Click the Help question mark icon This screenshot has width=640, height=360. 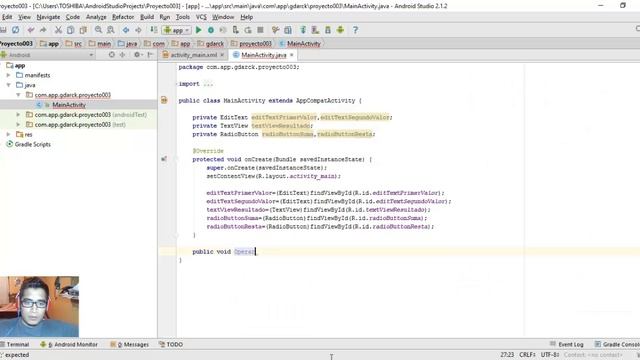355,30
